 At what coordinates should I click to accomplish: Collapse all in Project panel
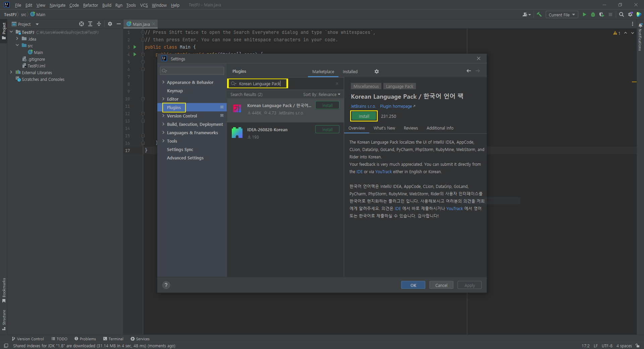[99, 24]
